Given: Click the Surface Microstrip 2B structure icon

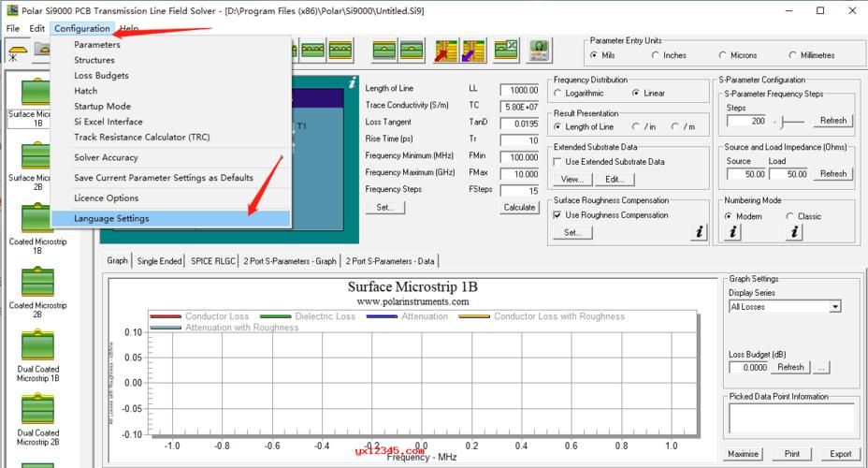Looking at the screenshot, I should point(37,155).
